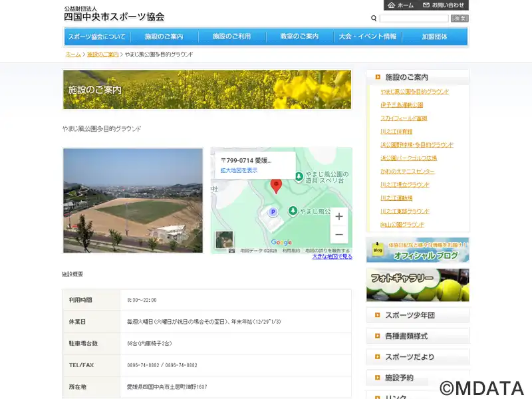Click the Google logo on the map
The width and height of the screenshot is (532, 399).
coord(281,243)
